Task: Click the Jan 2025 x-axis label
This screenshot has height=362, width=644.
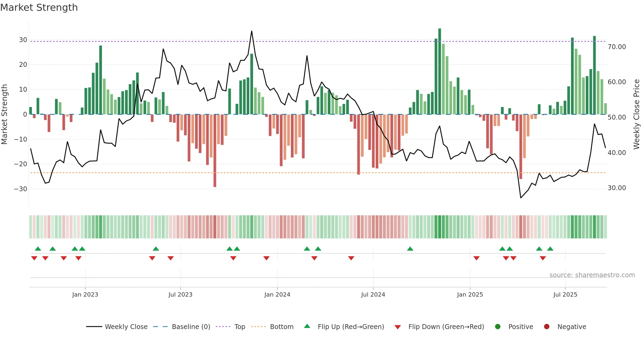Action: (x=470, y=294)
